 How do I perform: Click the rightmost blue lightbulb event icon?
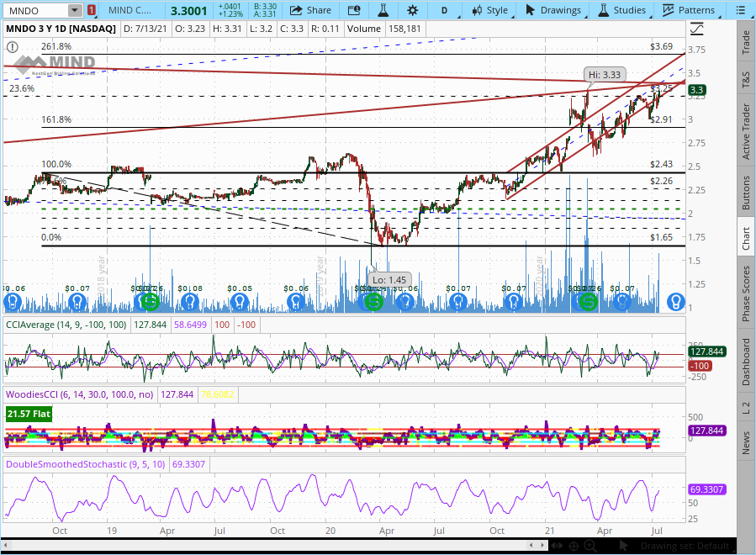click(674, 301)
